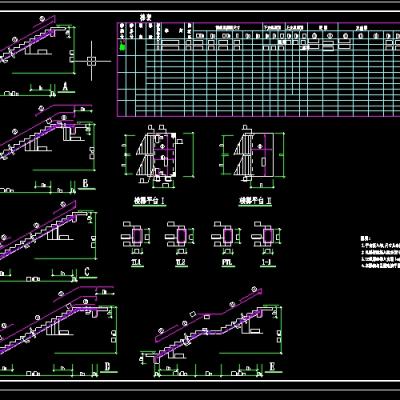This screenshot has width=400, height=400.
Task: Select the PTL beam section label
Action: (228, 263)
